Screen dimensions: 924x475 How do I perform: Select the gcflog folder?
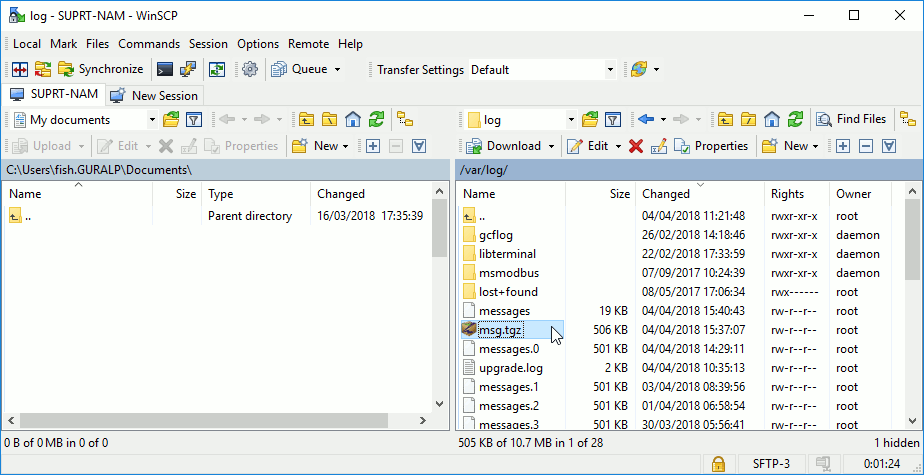[496, 235]
